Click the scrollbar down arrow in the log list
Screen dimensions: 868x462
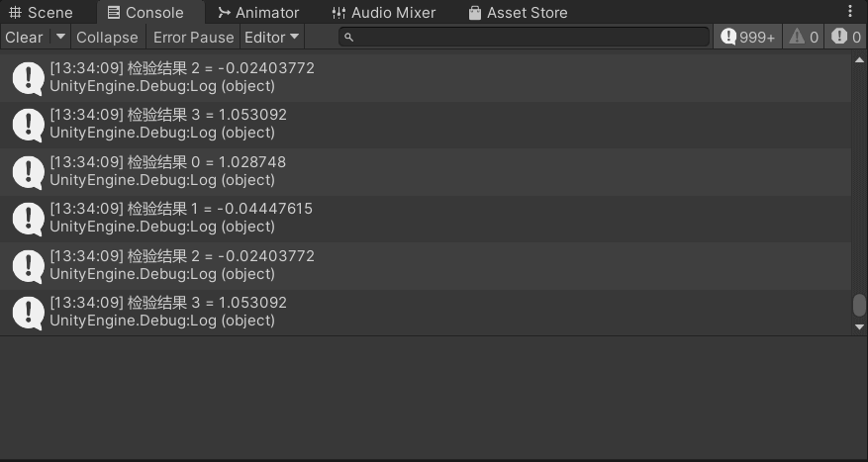859,326
